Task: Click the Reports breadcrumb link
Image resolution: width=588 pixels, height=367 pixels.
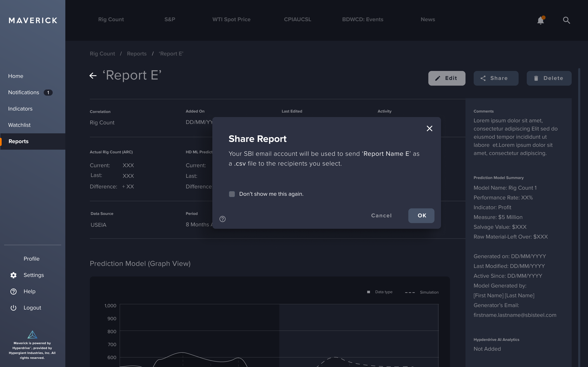Action: [x=137, y=54]
